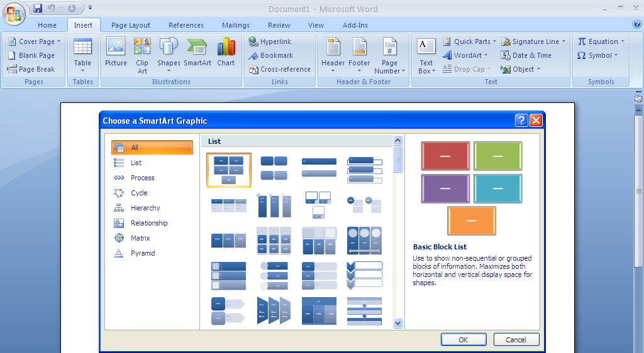Choose the Basic Block List thumbnail
The width and height of the screenshot is (644, 353).
[228, 170]
